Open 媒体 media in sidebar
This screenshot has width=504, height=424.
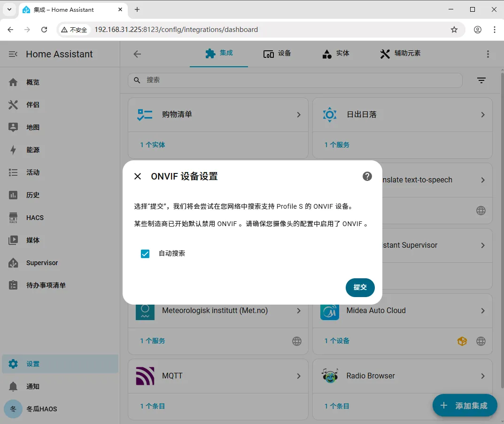pyautogui.click(x=60, y=240)
